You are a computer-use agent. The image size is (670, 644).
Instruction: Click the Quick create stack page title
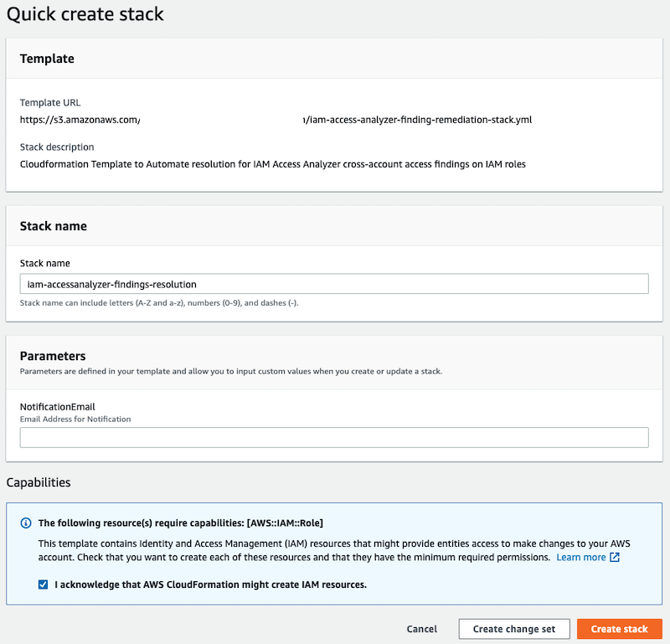[x=85, y=14]
